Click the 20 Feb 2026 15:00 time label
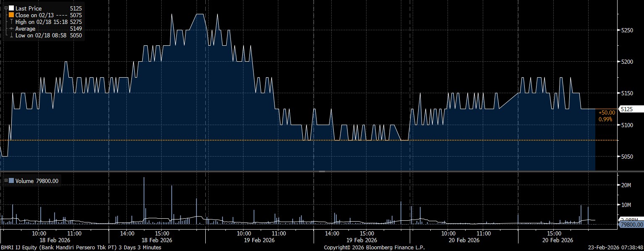644x251 pixels. tap(554, 233)
